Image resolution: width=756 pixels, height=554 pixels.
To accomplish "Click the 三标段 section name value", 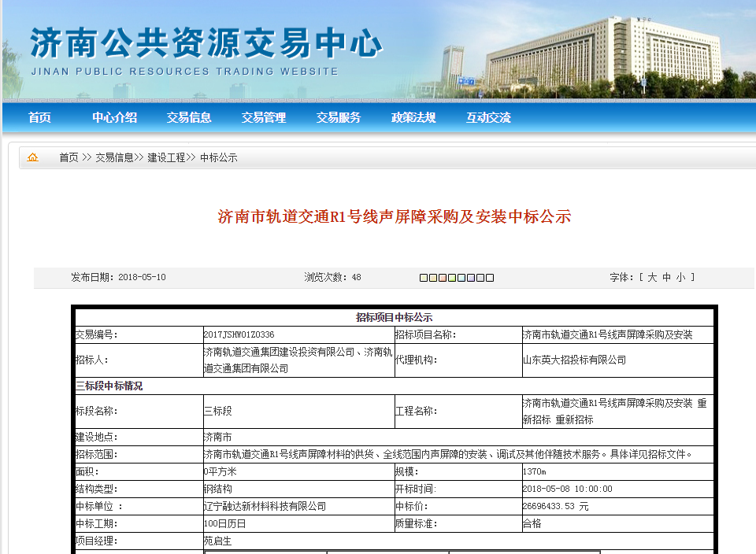I will click(218, 411).
